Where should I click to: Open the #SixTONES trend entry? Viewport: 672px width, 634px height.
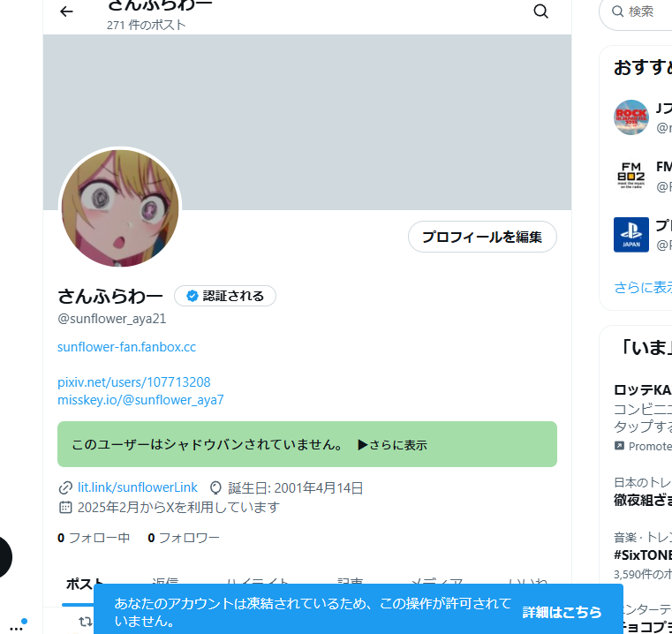643,555
